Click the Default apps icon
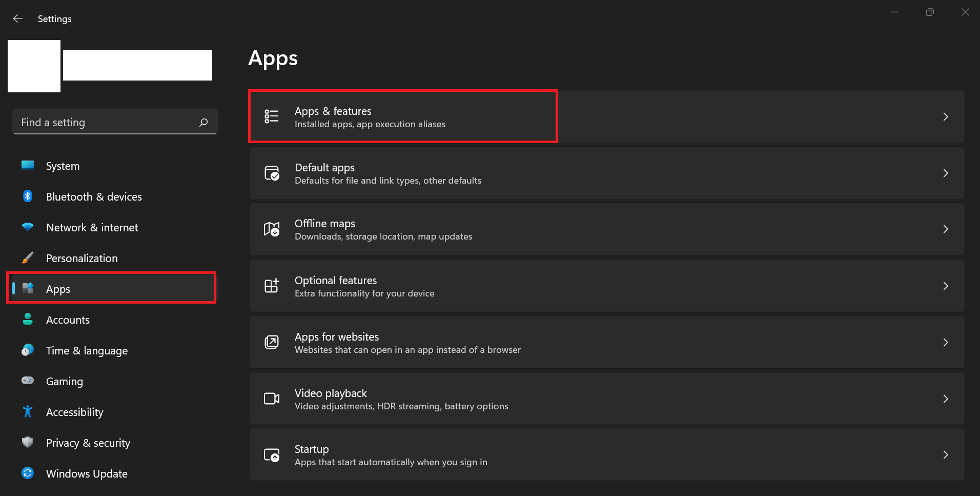The width and height of the screenshot is (980, 496). tap(272, 173)
